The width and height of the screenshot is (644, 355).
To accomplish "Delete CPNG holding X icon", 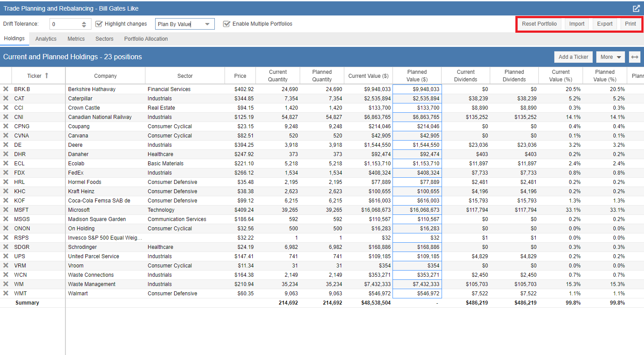I will coord(6,126).
